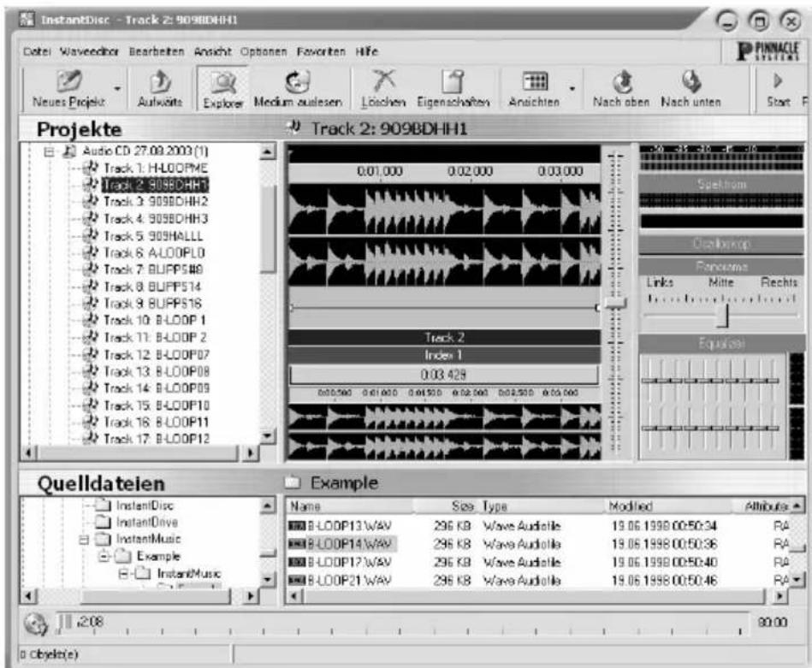Open the Datei menu
812x668 pixels.
[37, 52]
